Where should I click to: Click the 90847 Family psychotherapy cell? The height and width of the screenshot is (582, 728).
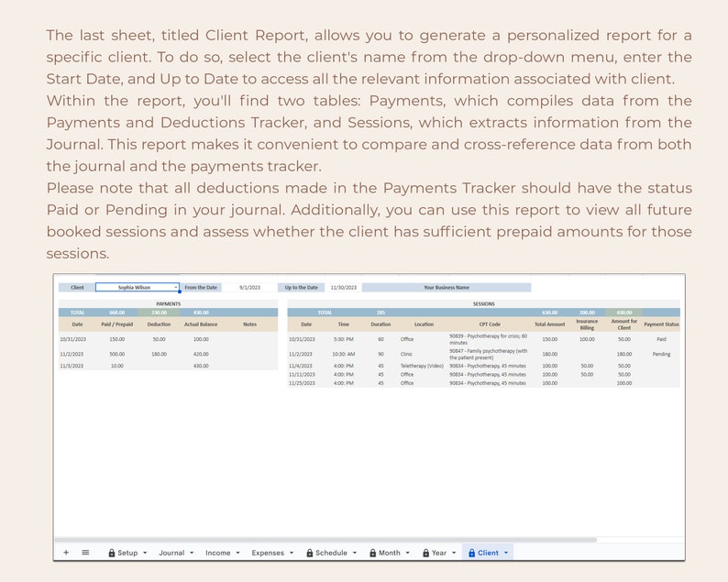click(x=489, y=354)
